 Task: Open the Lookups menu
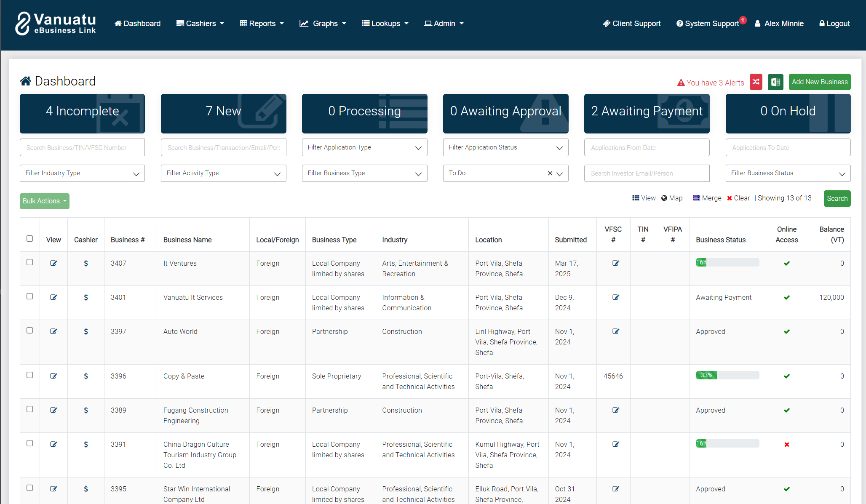(385, 24)
